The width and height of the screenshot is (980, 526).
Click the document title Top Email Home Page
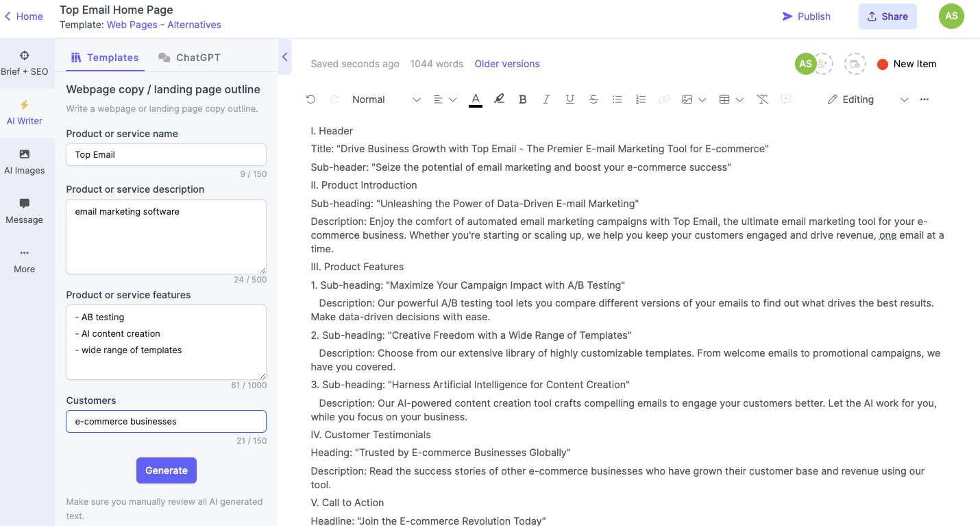click(117, 10)
